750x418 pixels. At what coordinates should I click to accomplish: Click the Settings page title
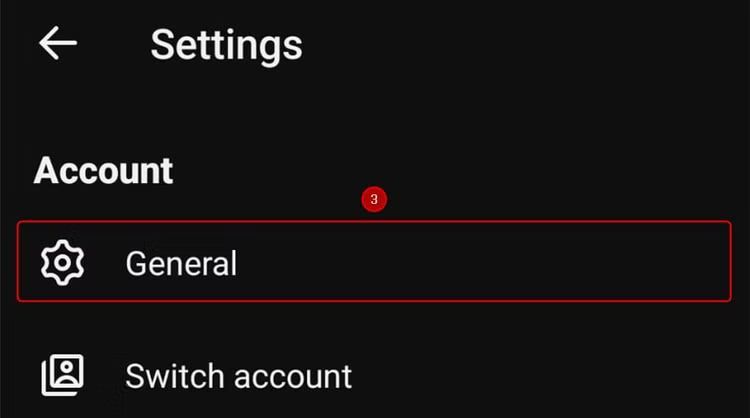[226, 45]
